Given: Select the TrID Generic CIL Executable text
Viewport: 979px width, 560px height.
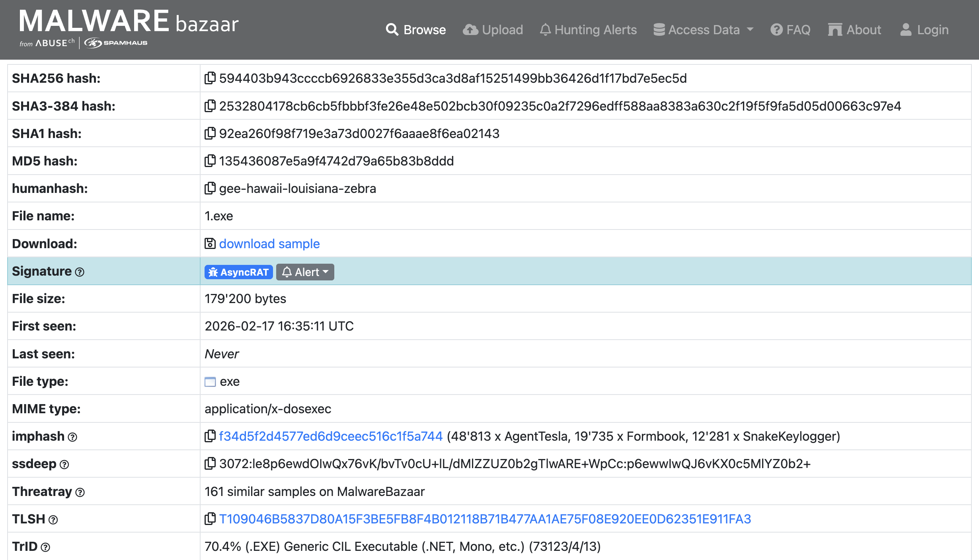Looking at the screenshot, I should click(x=402, y=546).
